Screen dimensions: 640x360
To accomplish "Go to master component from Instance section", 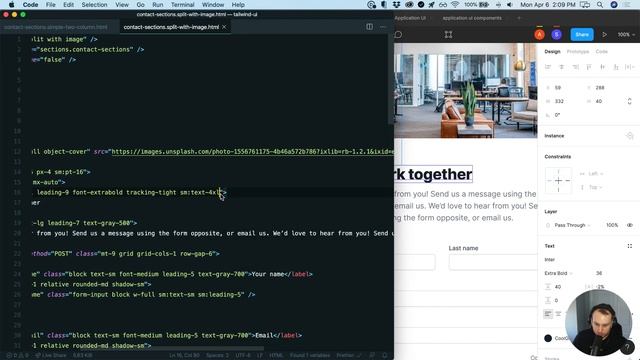I will coord(630,136).
